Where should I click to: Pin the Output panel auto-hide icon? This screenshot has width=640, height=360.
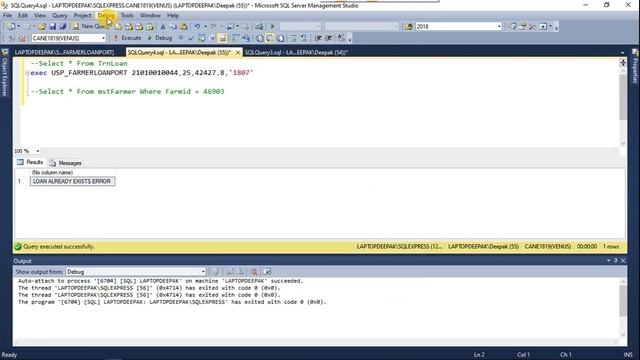tap(616, 261)
